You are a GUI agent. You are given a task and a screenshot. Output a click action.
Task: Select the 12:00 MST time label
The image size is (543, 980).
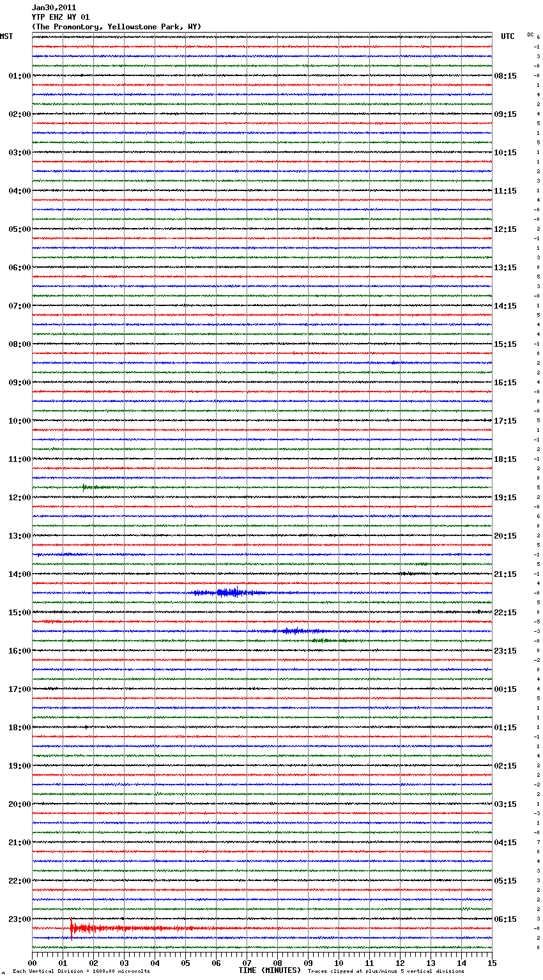[19, 498]
